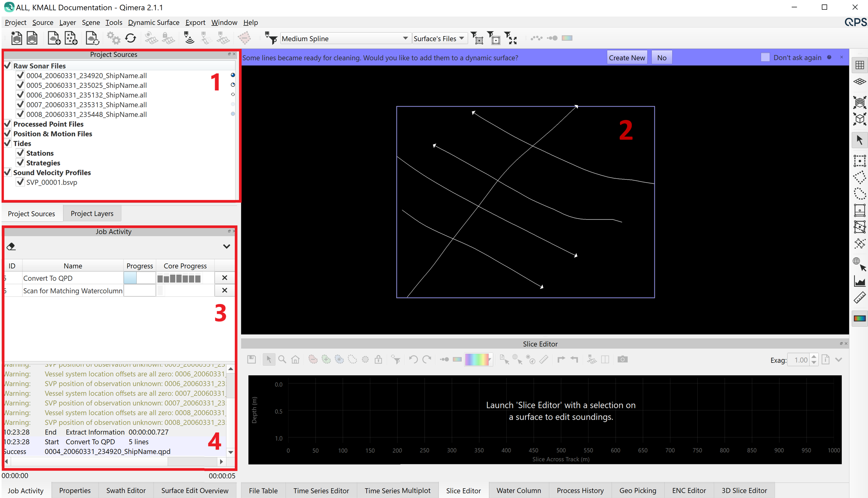Uncheck the 0006_20060331_235132_ShipName.all file
Screen dimensions: 868x498
pos(21,95)
